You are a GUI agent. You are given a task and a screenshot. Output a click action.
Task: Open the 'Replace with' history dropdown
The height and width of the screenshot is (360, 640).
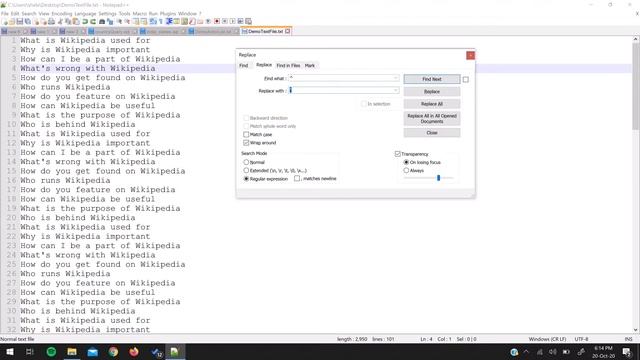point(396,90)
